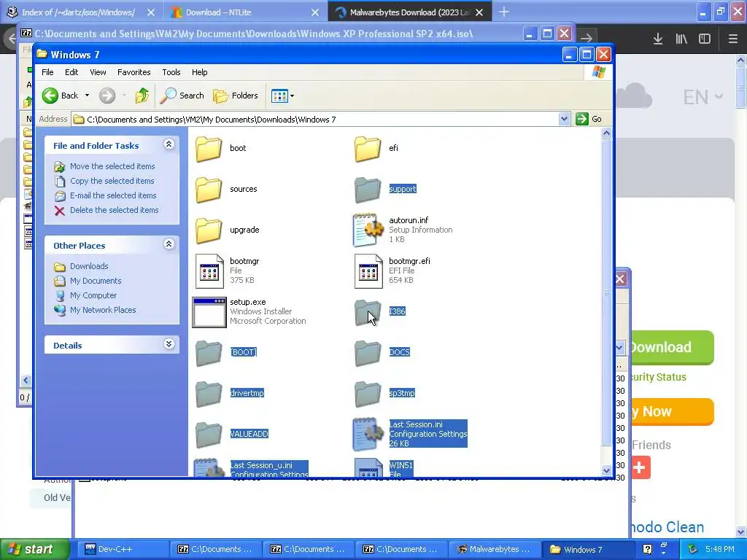
Task: Open the View menu
Action: (x=98, y=72)
